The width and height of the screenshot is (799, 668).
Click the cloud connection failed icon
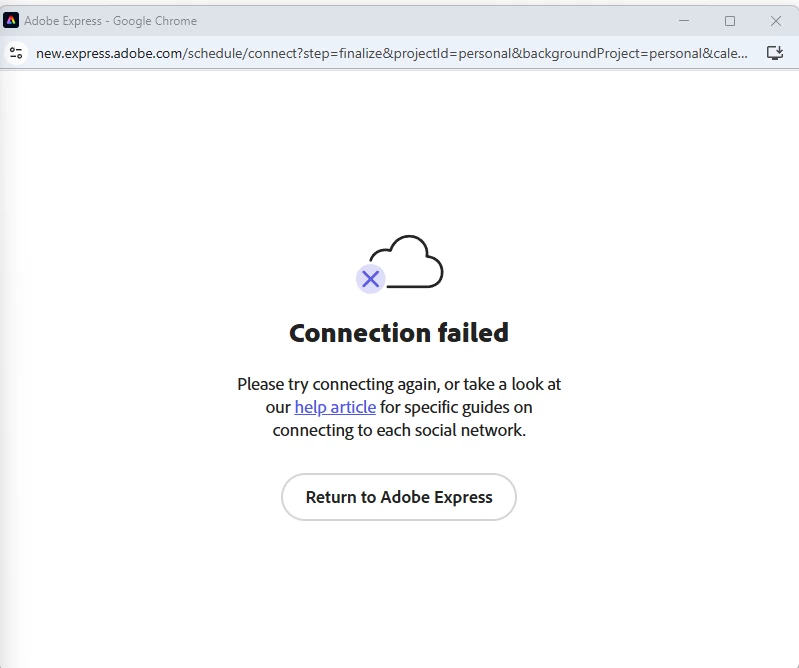pos(400,264)
